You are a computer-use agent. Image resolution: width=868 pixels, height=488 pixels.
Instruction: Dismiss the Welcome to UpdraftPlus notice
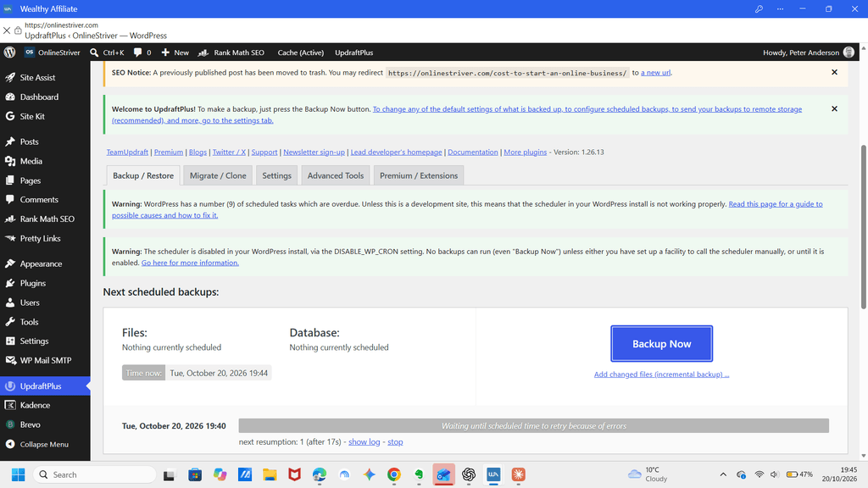click(x=834, y=108)
